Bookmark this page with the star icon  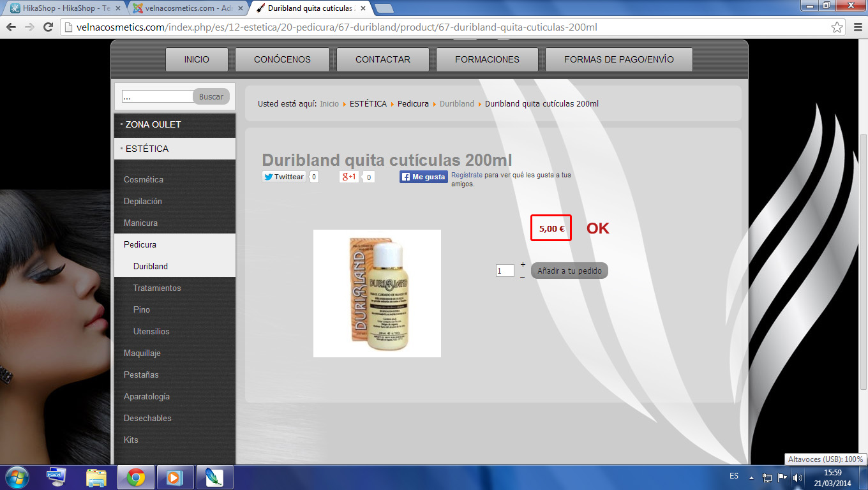click(x=837, y=27)
